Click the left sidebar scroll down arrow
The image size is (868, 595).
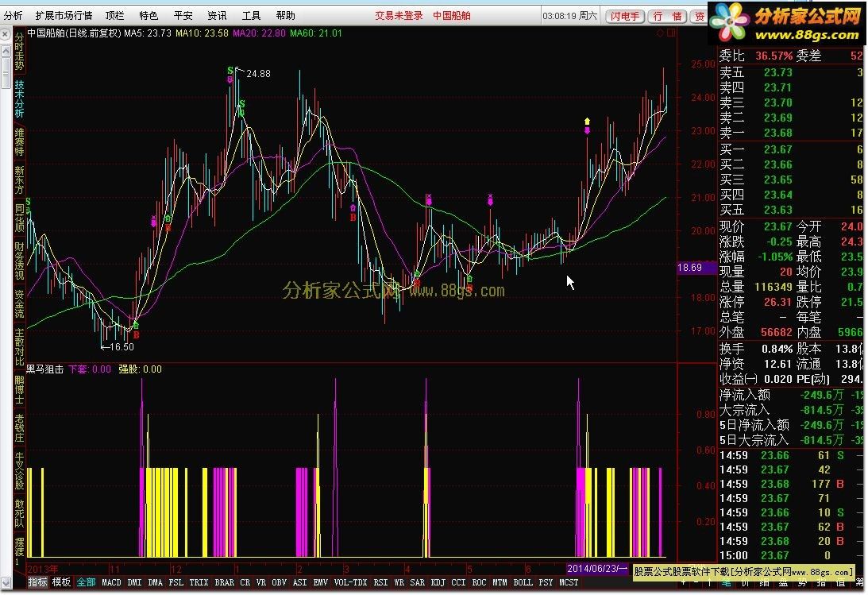6,582
